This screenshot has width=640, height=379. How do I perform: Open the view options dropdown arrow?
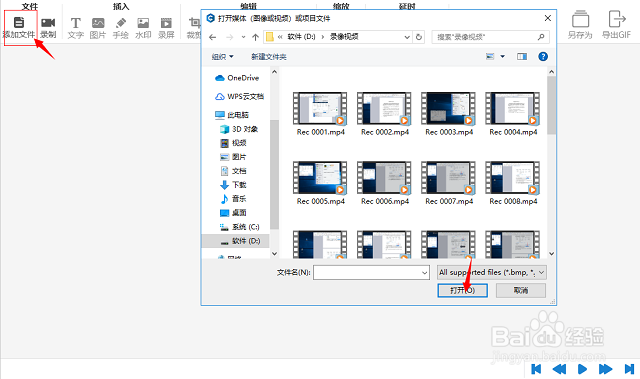(502, 57)
